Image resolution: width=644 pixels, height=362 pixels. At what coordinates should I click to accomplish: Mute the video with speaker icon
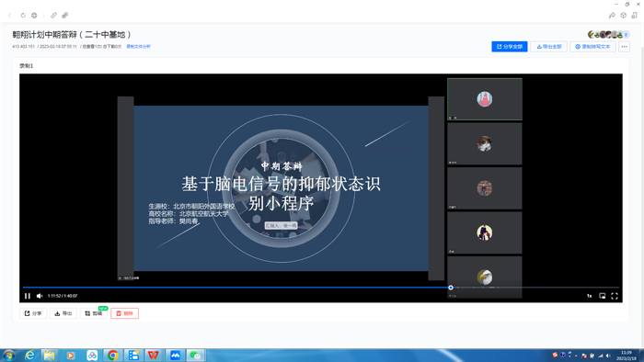(40, 296)
